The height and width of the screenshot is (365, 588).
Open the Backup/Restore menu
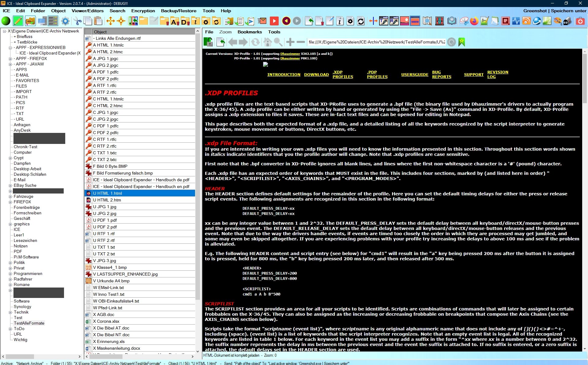coord(179,11)
